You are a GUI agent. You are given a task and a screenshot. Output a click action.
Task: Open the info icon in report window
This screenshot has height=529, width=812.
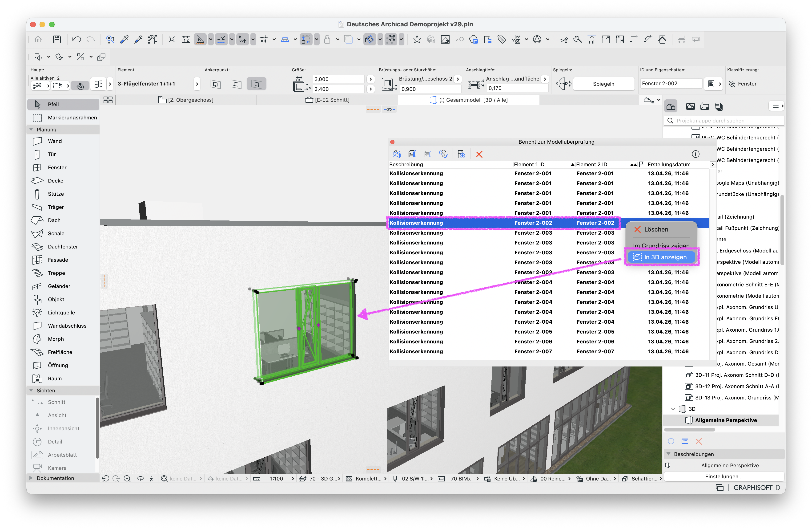pos(695,154)
